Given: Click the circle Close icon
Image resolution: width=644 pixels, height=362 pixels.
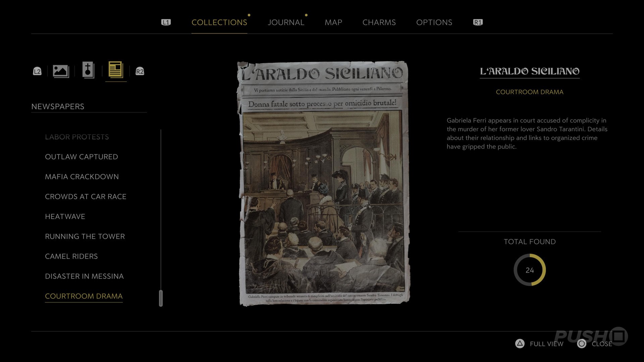Looking at the screenshot, I should [x=582, y=344].
